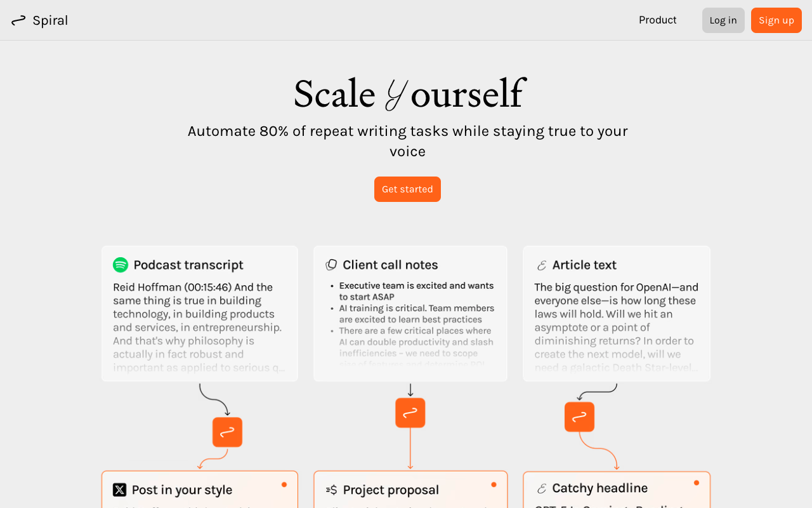Screen dimensions: 812x508
Task: Click the orange dot on Project proposal card
Action: (x=494, y=485)
